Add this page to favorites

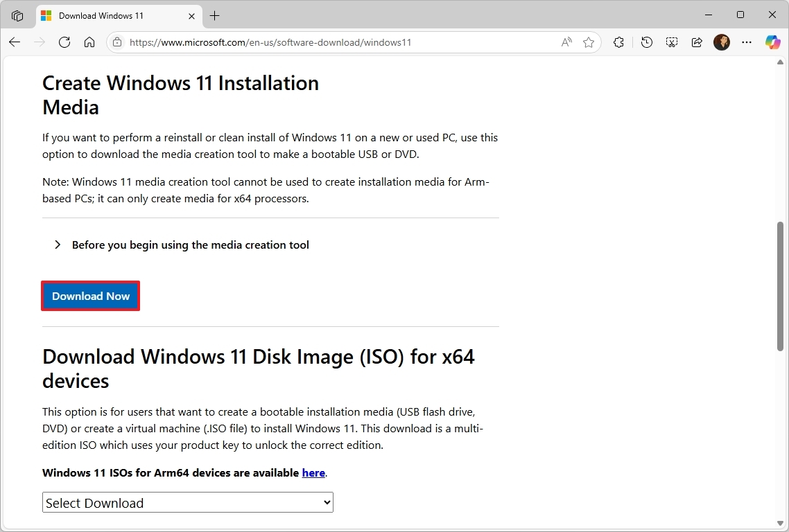pos(589,42)
